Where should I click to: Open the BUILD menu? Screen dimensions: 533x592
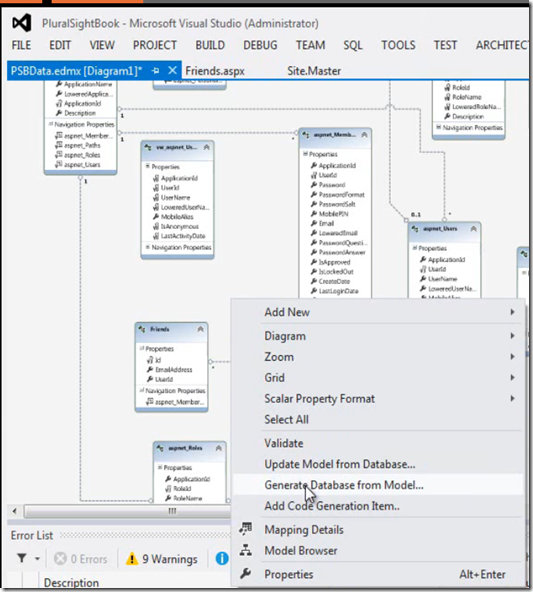point(210,45)
